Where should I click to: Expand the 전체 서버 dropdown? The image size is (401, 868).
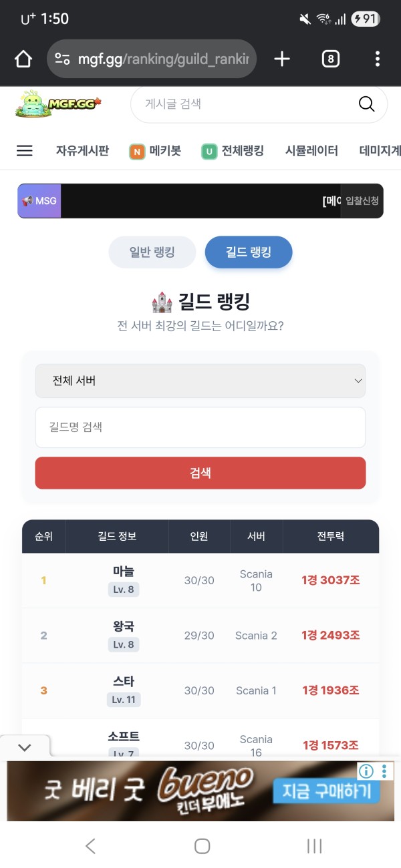(200, 381)
